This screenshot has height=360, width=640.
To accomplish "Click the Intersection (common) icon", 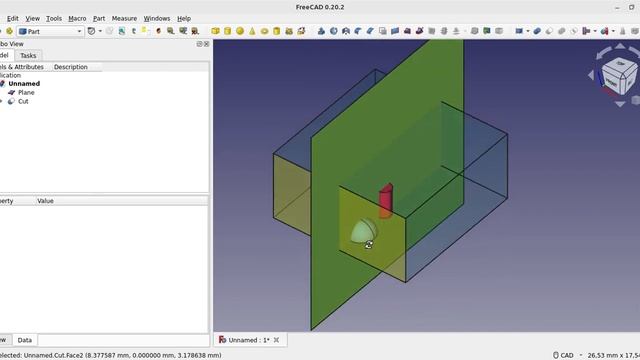I will [x=574, y=31].
